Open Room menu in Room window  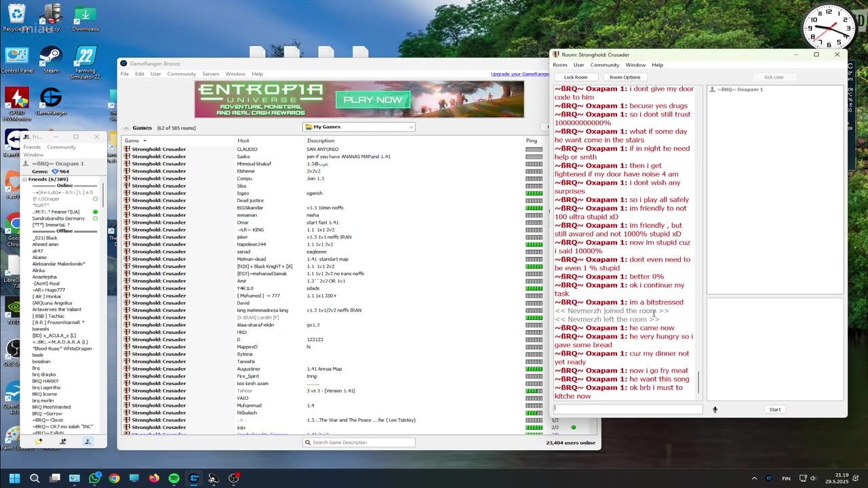click(x=560, y=65)
